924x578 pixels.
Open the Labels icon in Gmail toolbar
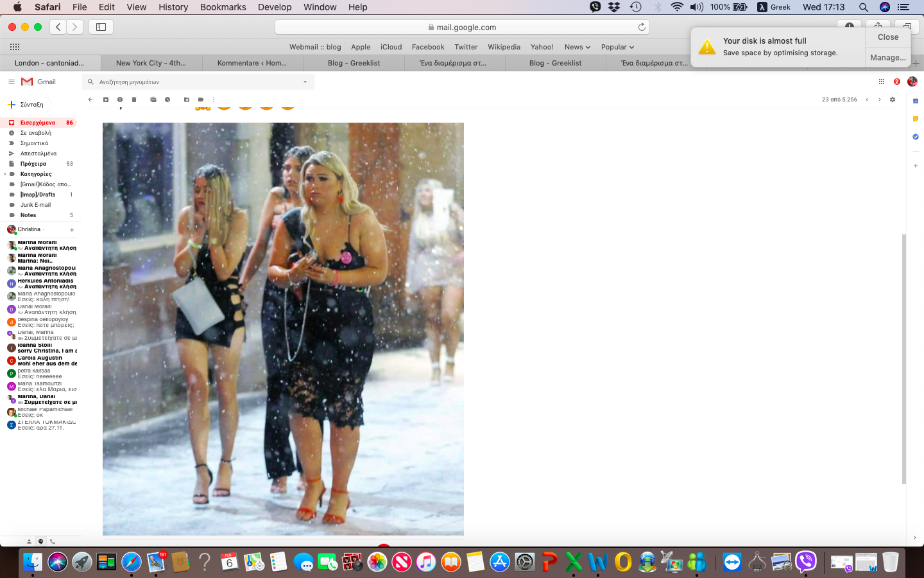201,100
